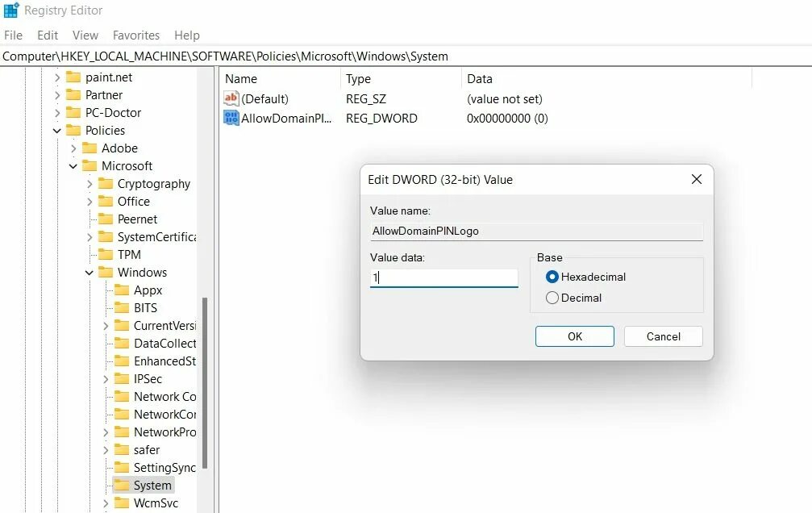Cancel the Edit DWORD dialog

pyautogui.click(x=664, y=336)
